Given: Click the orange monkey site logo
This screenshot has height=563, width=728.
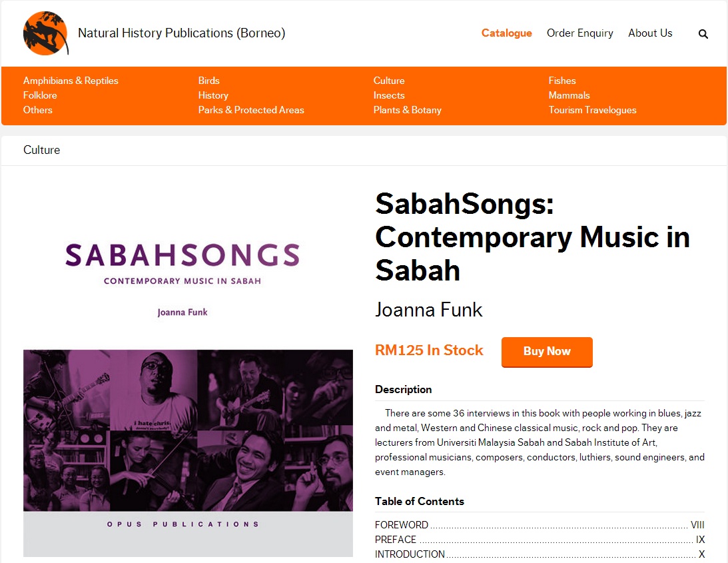Looking at the screenshot, I should pos(46,33).
